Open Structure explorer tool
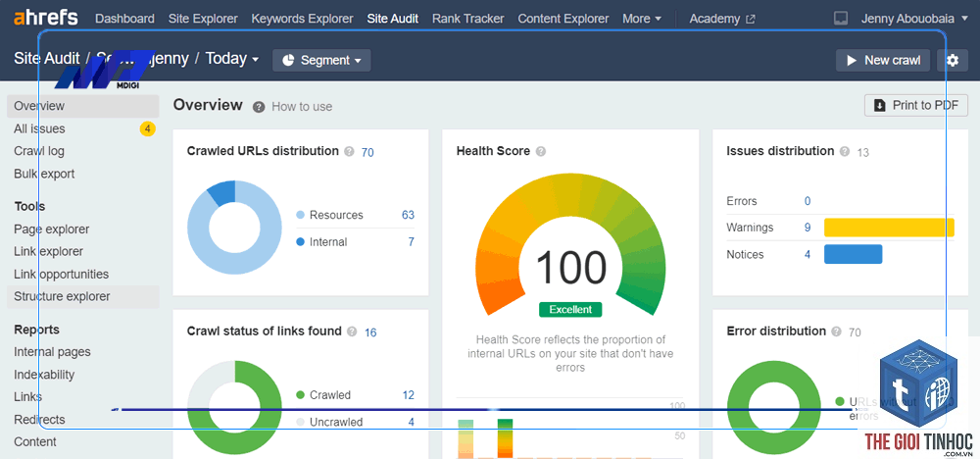 coord(83,297)
